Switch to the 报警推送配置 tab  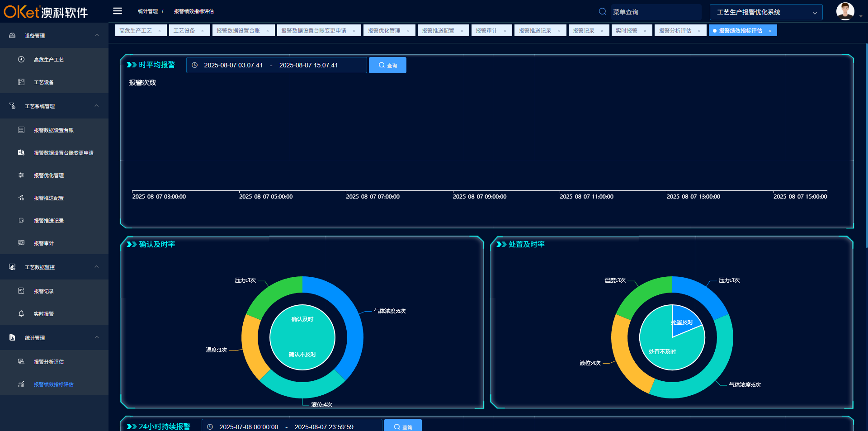pyautogui.click(x=438, y=31)
